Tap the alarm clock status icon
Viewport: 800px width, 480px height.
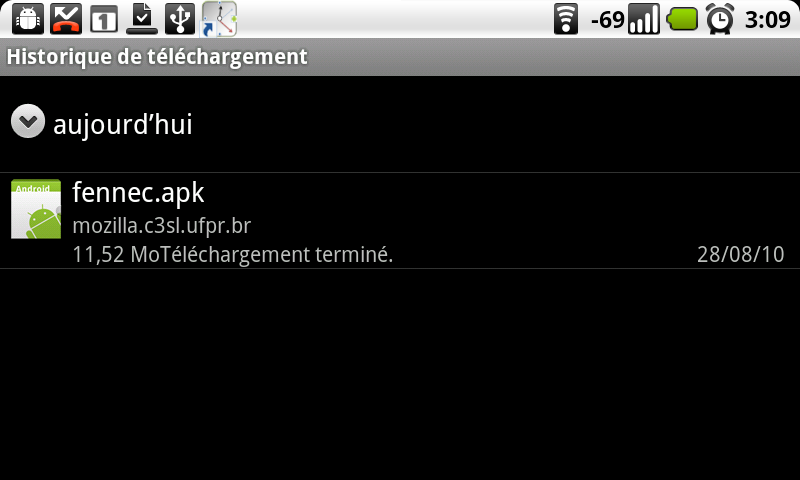pyautogui.click(x=720, y=19)
